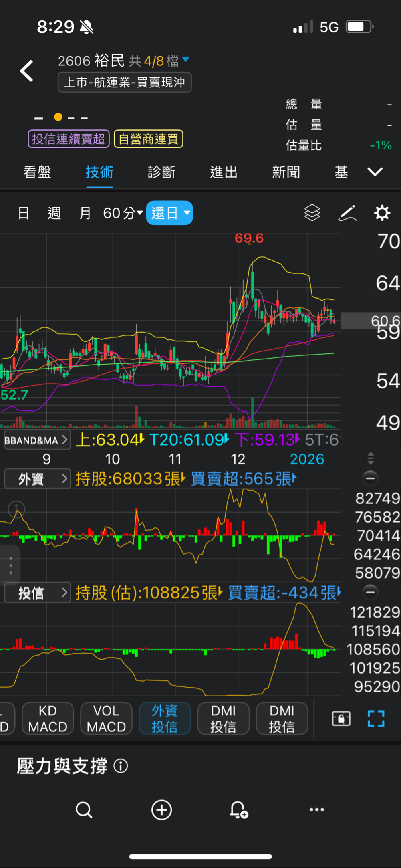Tap 自營商連買 tag
401x868 pixels.
click(149, 139)
